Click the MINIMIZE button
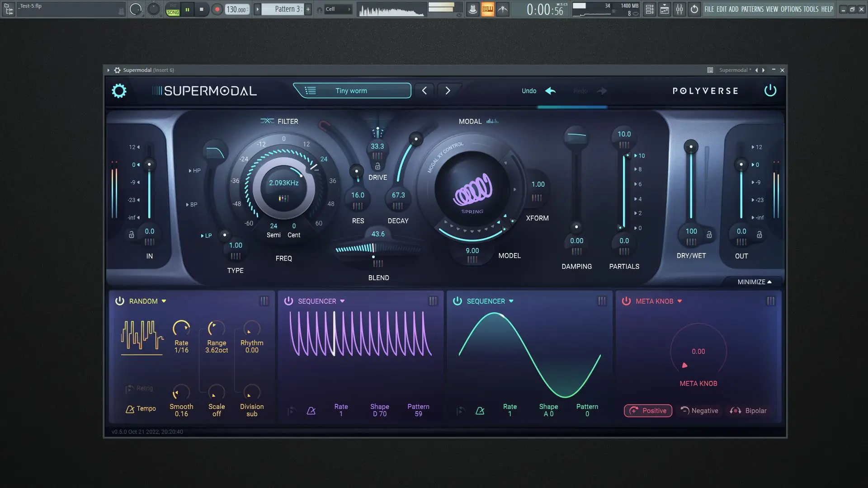Viewport: 868px width, 488px height. coord(754,282)
